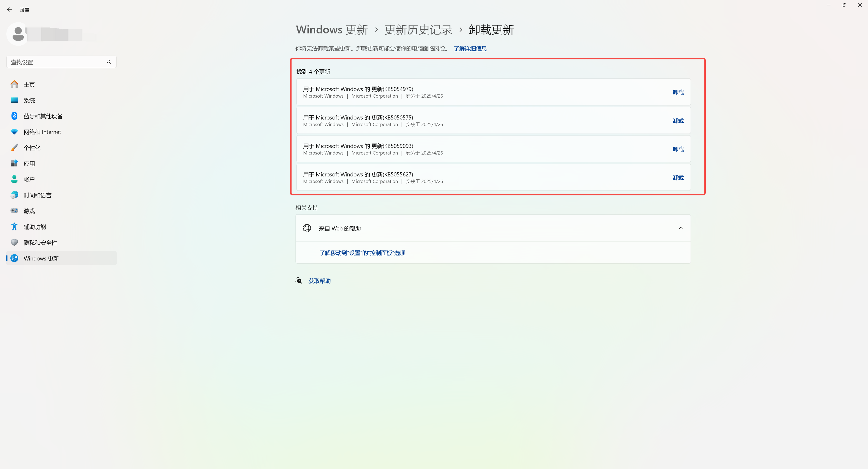Click the search magnifier icon

[x=108, y=62]
